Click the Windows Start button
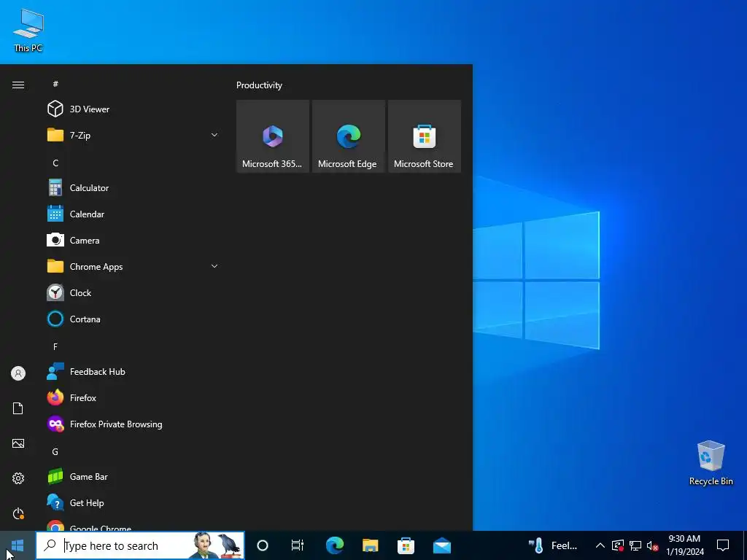Image resolution: width=747 pixels, height=560 pixels. click(x=18, y=545)
